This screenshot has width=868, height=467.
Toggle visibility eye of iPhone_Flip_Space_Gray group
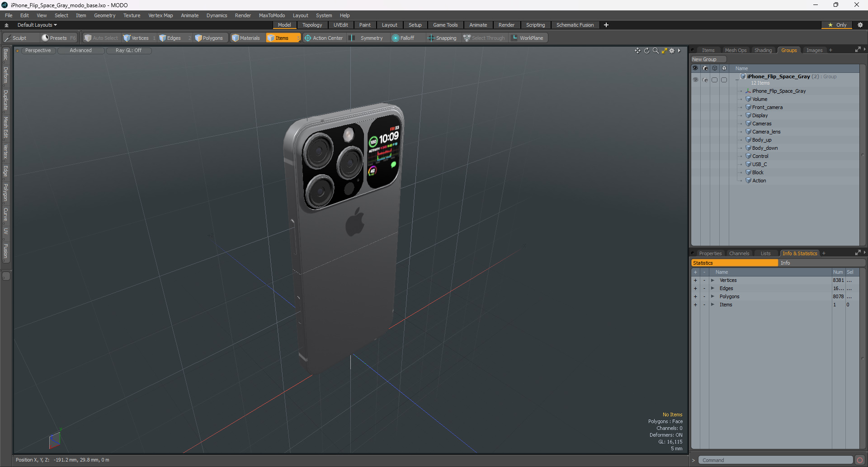pos(695,80)
